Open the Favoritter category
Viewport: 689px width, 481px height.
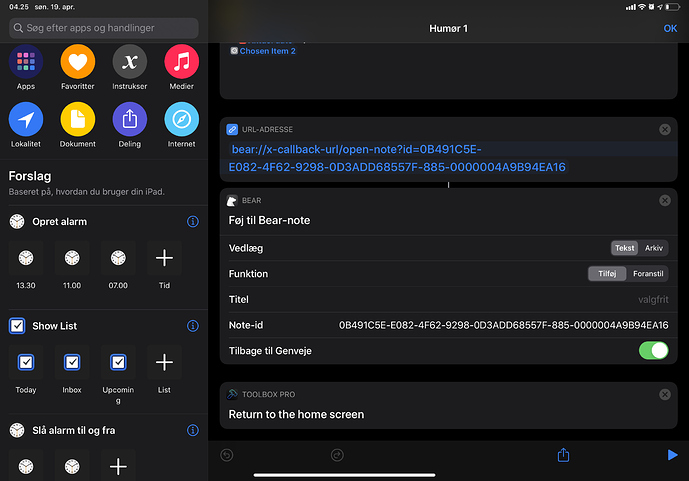[78, 67]
